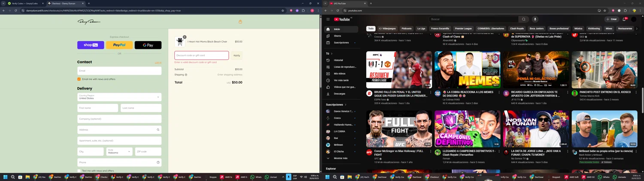Image resolution: width=644 pixels, height=181 pixels.
Task: Open the FULL FIGHT UFC video thumbnail
Action: pyautogui.click(x=399, y=129)
